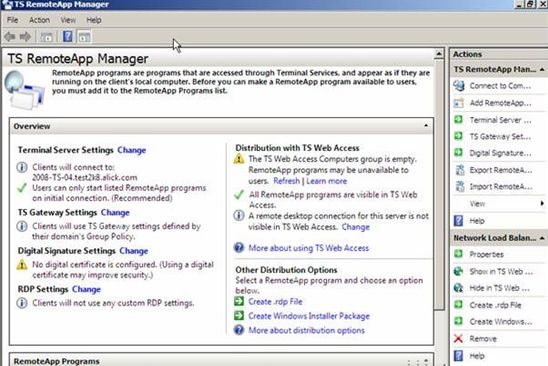
Task: Click the TS Gateway Settings action icon
Action: [x=459, y=136]
